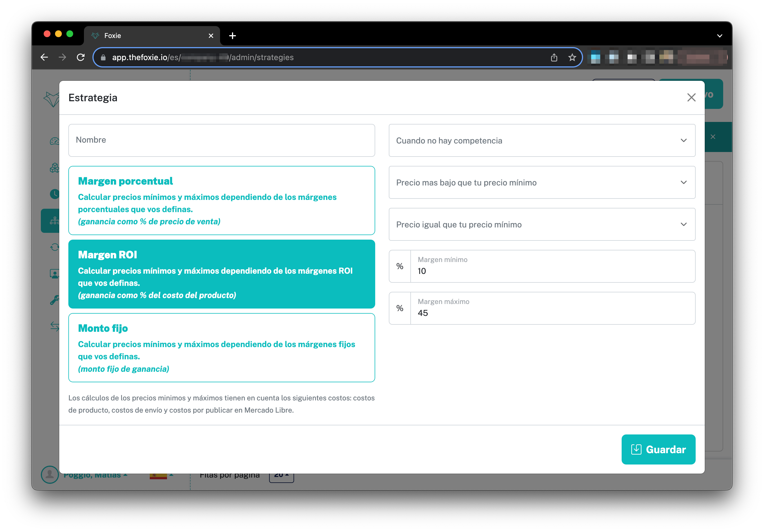The image size is (764, 532).
Task: Go forward in browser history
Action: coord(62,57)
